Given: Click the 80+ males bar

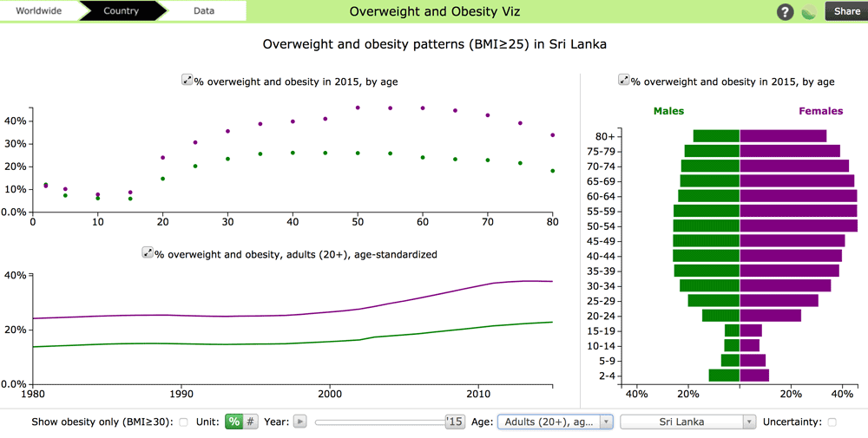Looking at the screenshot, I should pyautogui.click(x=716, y=136).
